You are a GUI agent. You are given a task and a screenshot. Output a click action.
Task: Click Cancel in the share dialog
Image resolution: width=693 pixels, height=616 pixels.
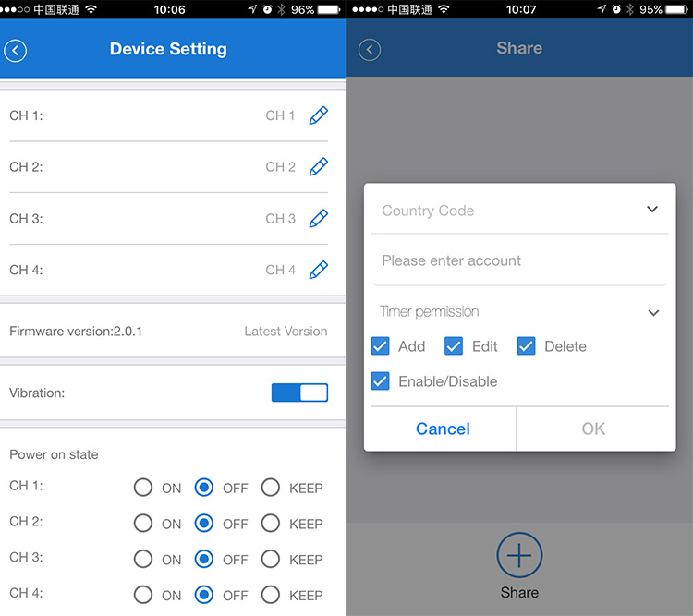(x=443, y=429)
